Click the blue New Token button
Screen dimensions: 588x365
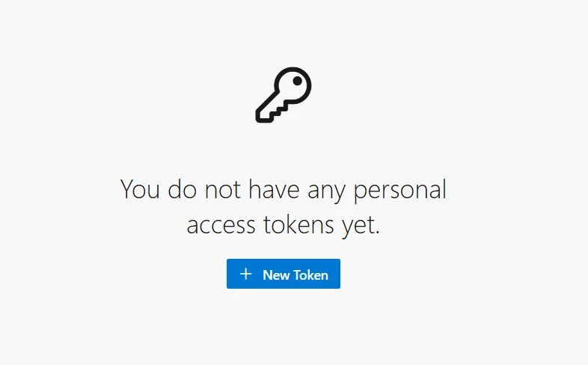[283, 274]
